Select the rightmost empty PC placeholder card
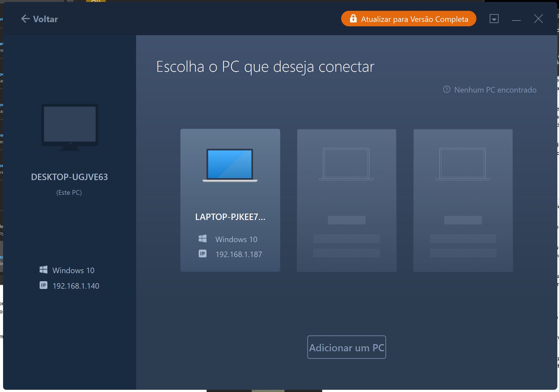 (463, 200)
